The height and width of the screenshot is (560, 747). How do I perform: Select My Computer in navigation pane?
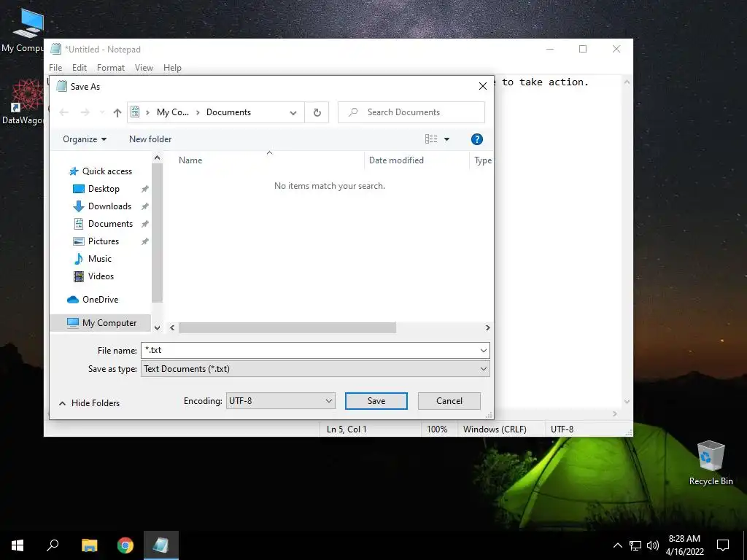pyautogui.click(x=101, y=323)
